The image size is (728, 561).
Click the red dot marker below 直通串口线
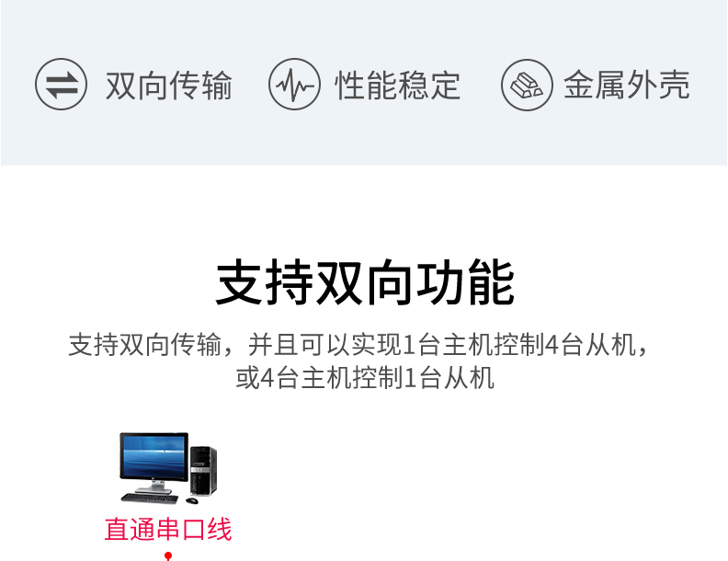168,555
